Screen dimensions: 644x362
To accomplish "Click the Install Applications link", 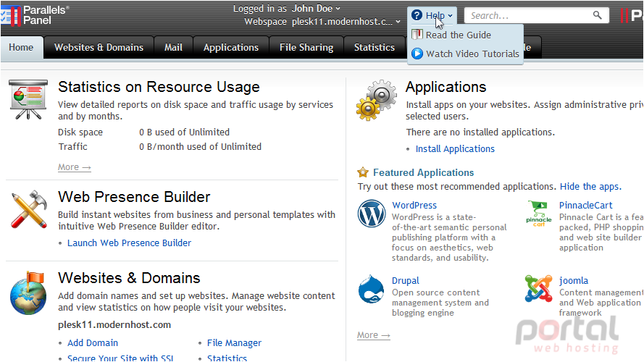I will click(455, 149).
